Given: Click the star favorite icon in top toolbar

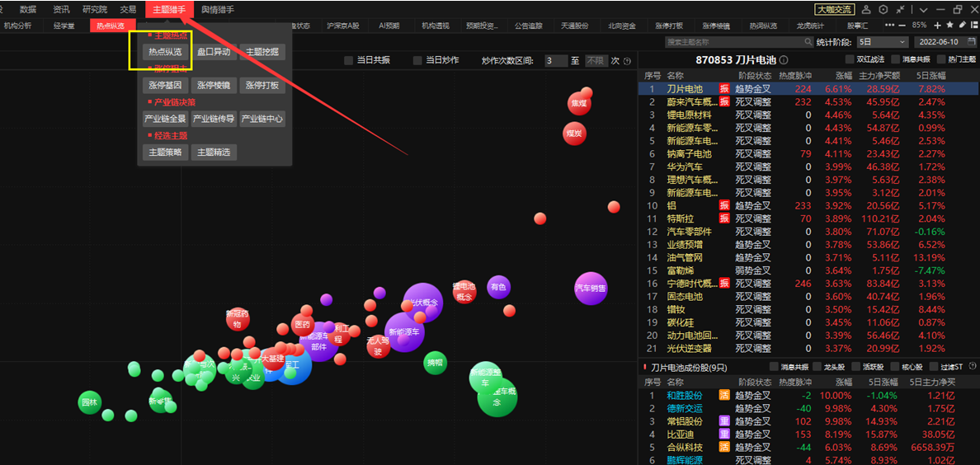Looking at the screenshot, I should (x=950, y=26).
